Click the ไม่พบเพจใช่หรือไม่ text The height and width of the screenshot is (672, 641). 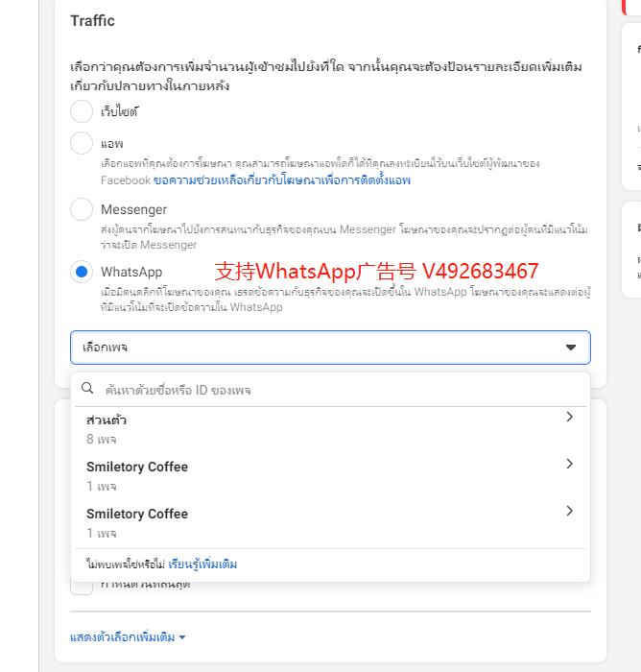coord(126,564)
